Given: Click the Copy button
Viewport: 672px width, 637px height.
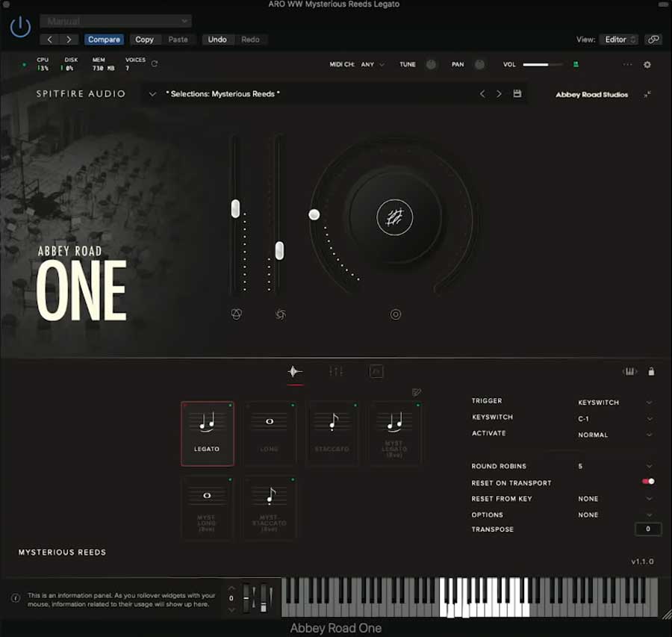Looking at the screenshot, I should click(x=144, y=40).
